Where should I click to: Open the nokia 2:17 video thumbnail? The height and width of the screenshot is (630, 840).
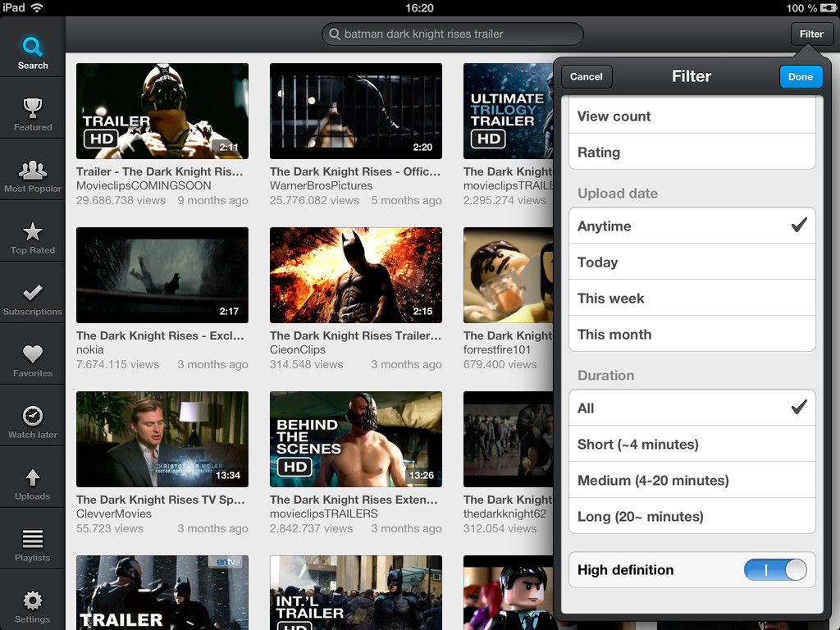tap(162, 275)
